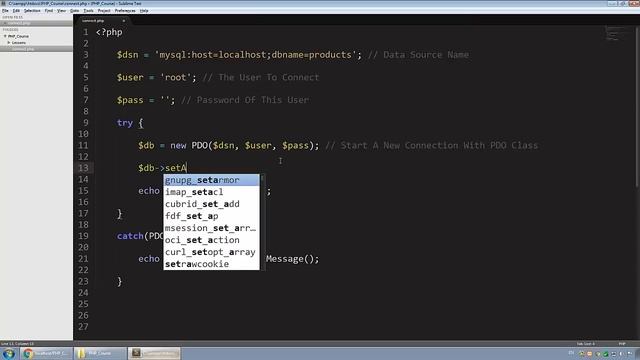The height and width of the screenshot is (360, 640).
Task: Expand the Lessons folder arrow
Action: tap(9, 42)
